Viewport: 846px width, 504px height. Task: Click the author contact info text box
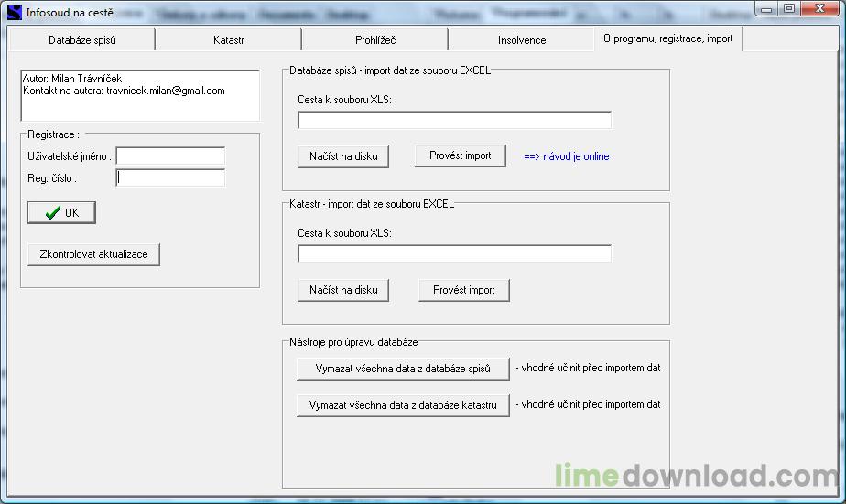click(x=140, y=96)
